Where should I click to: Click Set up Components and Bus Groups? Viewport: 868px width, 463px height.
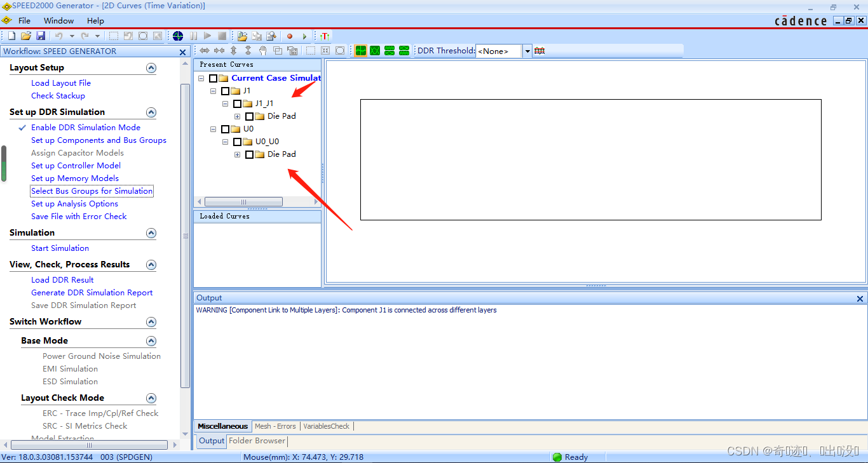[98, 140]
